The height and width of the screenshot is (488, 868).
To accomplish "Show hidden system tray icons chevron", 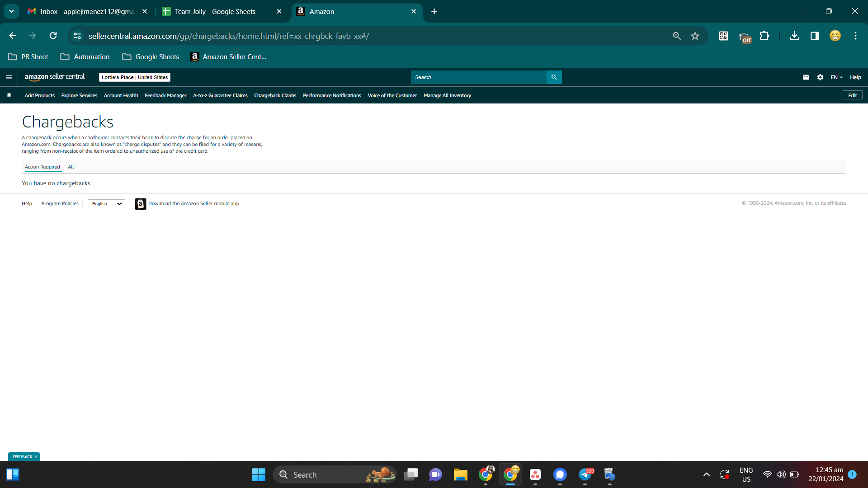I will (707, 474).
